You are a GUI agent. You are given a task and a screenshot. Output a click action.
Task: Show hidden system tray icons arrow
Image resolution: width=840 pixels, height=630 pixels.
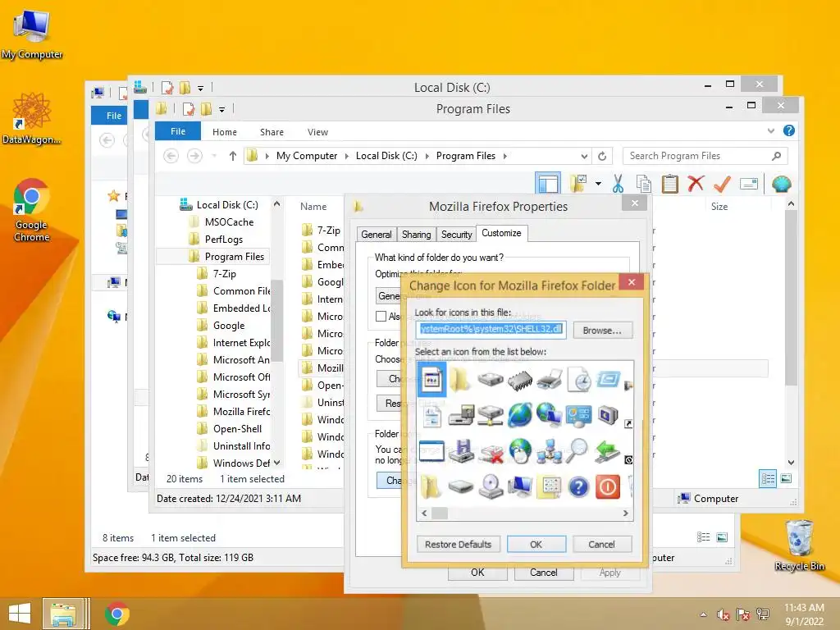coord(703,614)
